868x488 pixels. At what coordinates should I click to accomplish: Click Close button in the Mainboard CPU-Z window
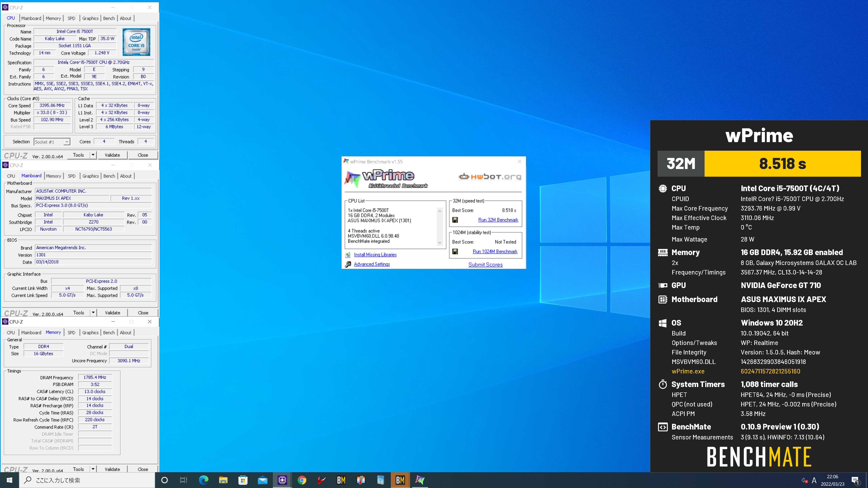coord(143,312)
